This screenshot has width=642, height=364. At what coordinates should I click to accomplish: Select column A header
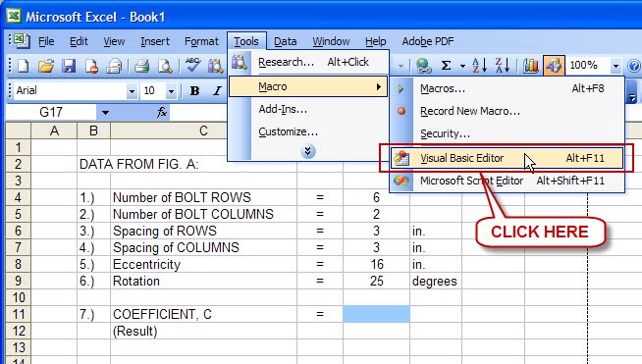pyautogui.click(x=54, y=131)
